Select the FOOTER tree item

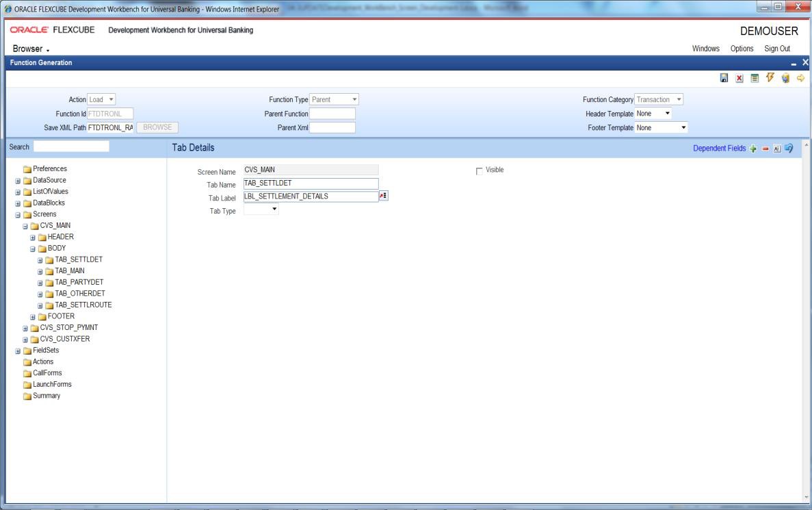tap(61, 316)
